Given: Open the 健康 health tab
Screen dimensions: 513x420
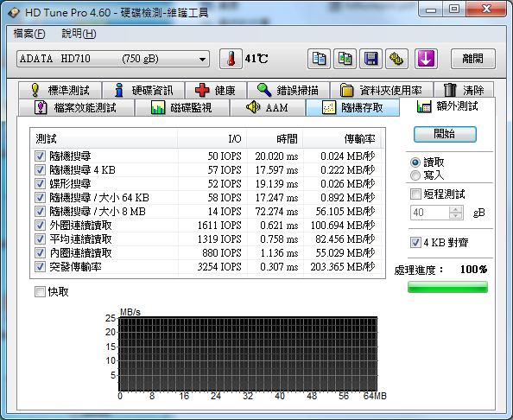Looking at the screenshot, I should tap(216, 90).
